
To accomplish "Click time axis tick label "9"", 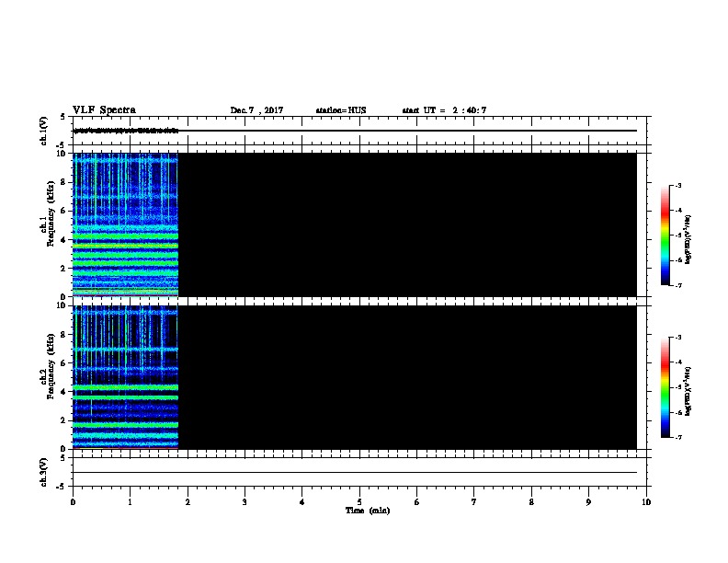I will click(x=588, y=502).
